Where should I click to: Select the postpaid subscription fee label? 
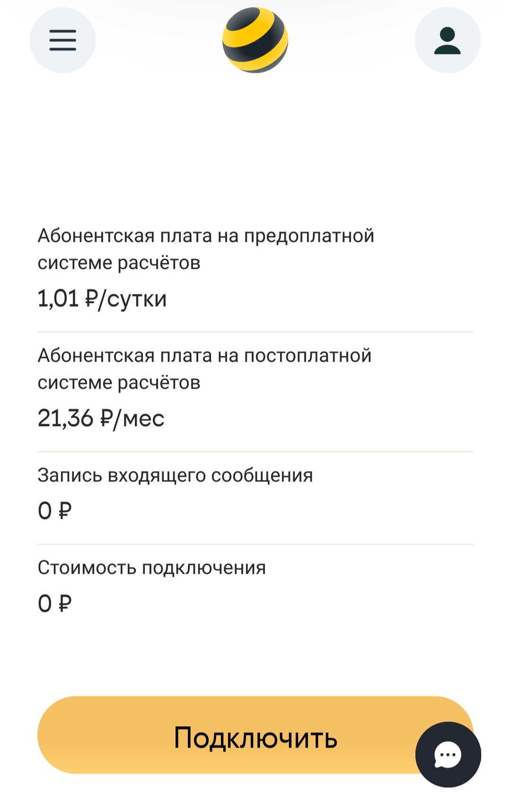coord(204,369)
